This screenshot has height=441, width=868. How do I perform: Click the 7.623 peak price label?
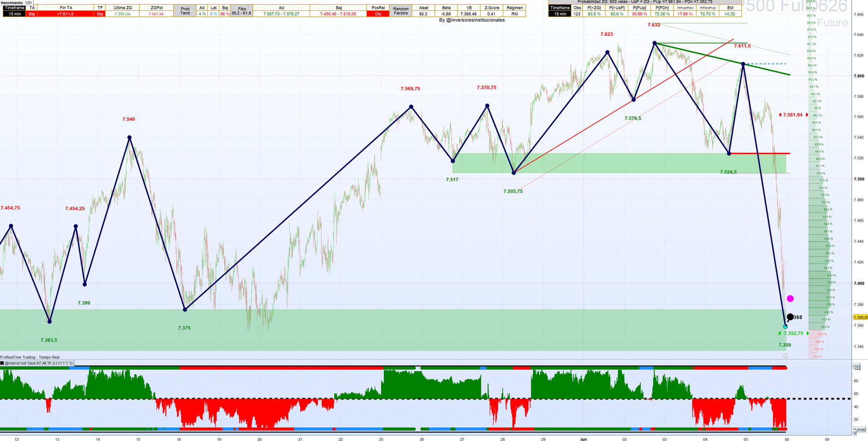tap(607, 34)
